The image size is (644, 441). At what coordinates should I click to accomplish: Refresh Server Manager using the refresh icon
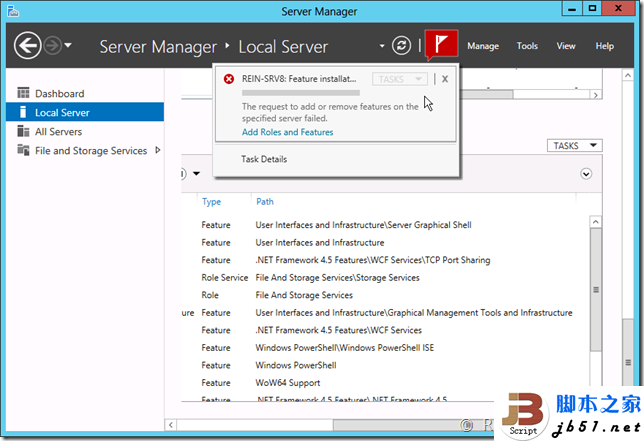tap(402, 46)
